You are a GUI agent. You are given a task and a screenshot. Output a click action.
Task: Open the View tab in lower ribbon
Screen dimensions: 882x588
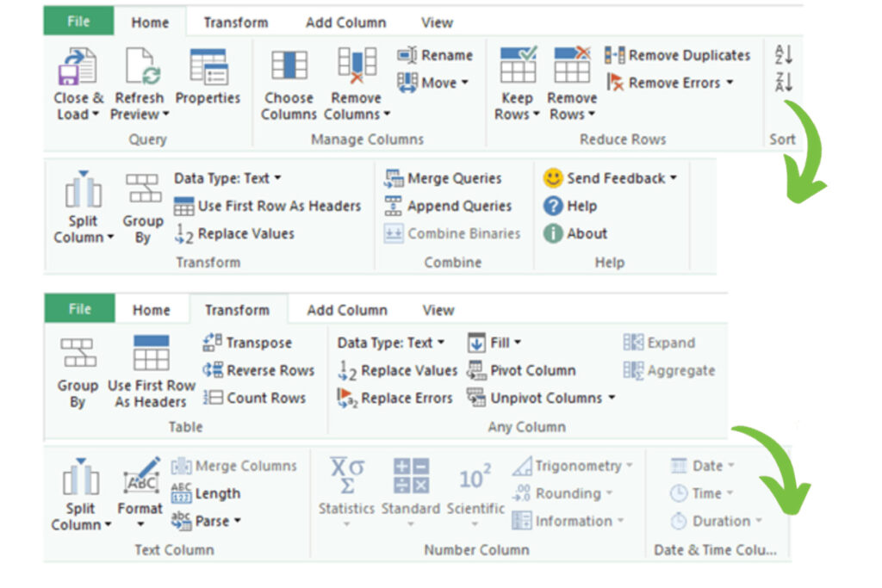click(438, 310)
